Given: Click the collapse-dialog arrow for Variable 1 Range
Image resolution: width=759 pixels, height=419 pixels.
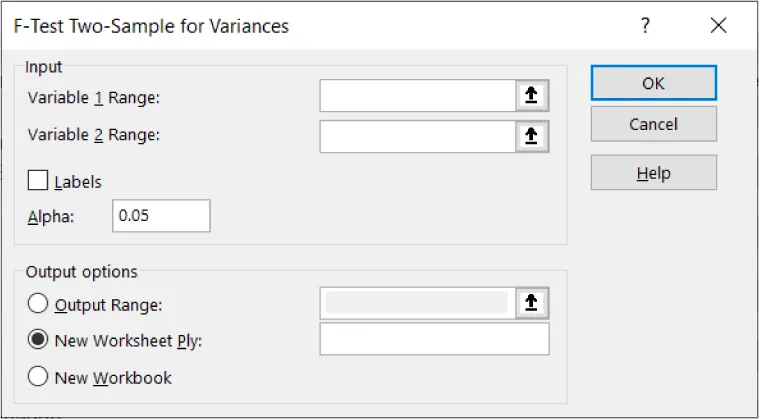Looking at the screenshot, I should tap(532, 96).
